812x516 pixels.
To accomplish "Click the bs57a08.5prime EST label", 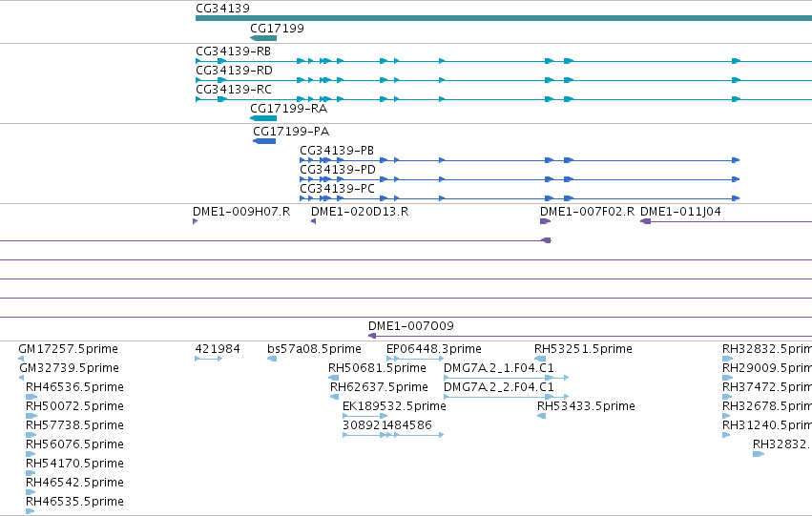I will pos(314,349).
